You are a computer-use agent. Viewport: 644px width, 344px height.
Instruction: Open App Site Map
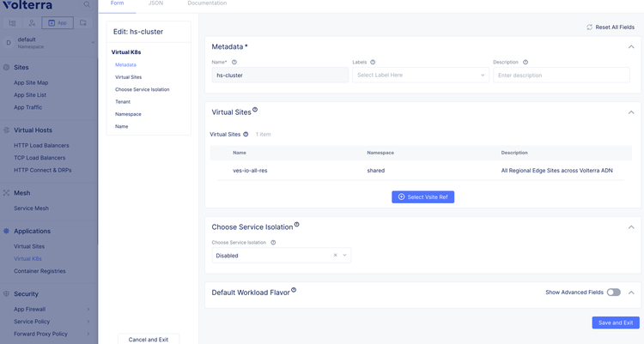(x=31, y=82)
